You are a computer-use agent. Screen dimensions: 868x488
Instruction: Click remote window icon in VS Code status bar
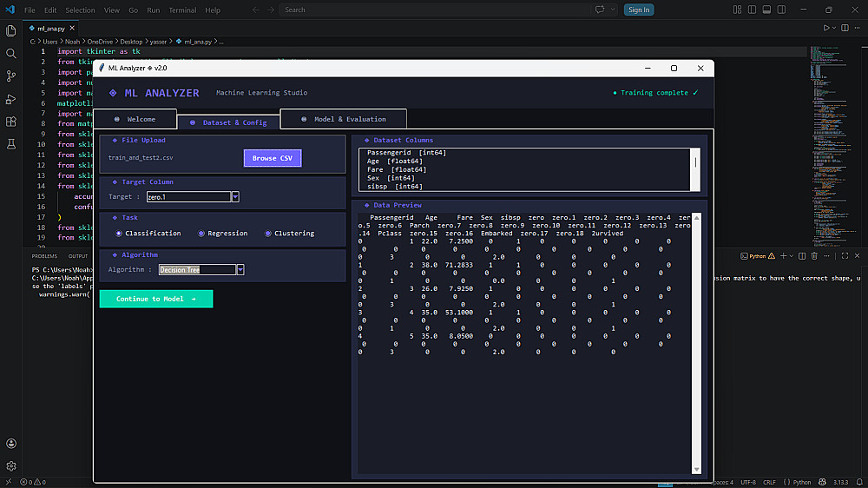click(x=9, y=483)
